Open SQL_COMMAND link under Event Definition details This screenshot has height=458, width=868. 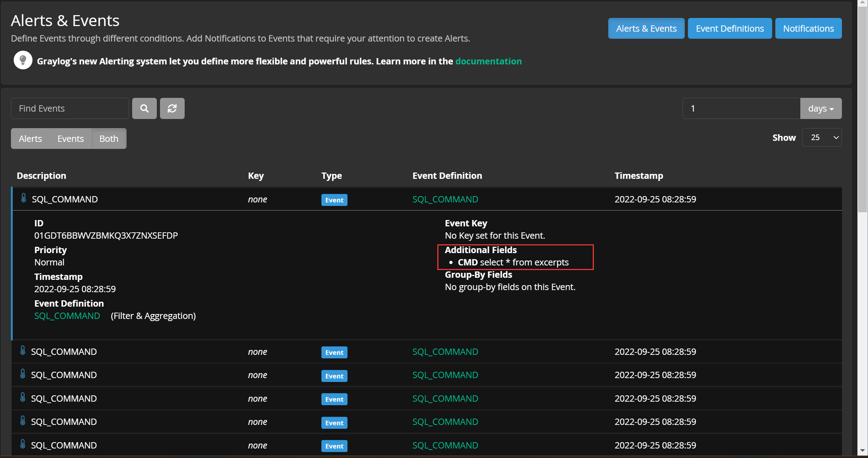pos(67,316)
